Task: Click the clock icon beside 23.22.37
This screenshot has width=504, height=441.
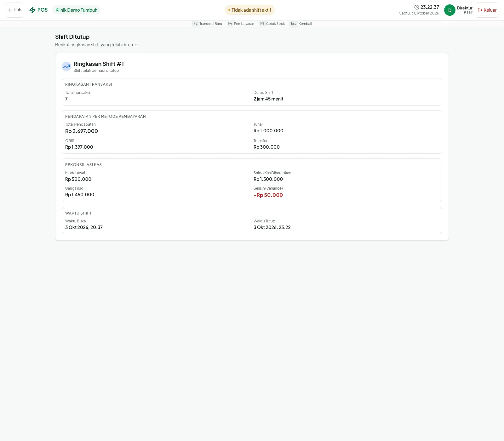Action: point(417,7)
